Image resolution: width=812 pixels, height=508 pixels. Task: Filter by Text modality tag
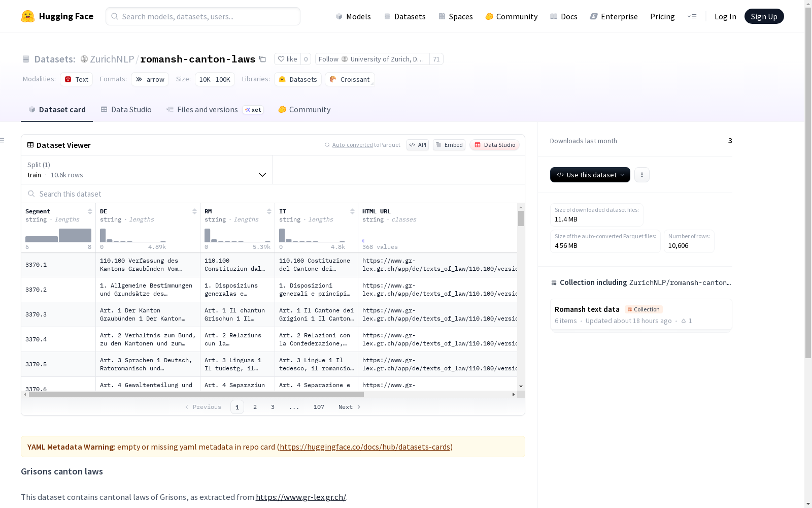(77, 79)
